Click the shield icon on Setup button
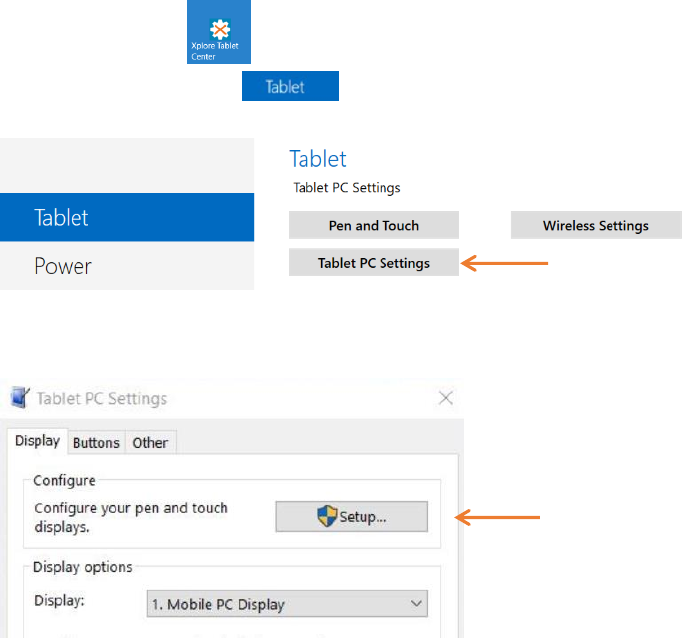Viewport: 688px width, 638px height. point(326,516)
